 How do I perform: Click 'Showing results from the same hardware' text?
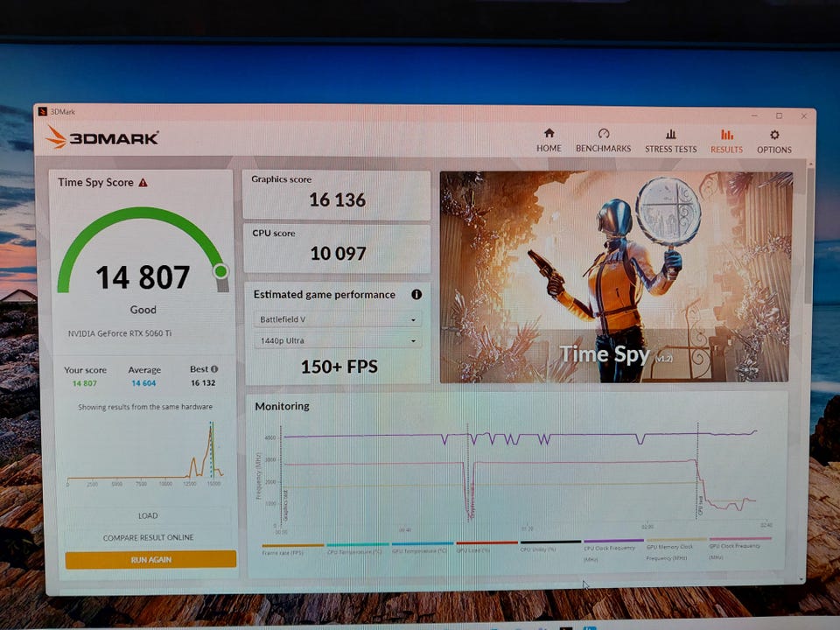(x=145, y=407)
